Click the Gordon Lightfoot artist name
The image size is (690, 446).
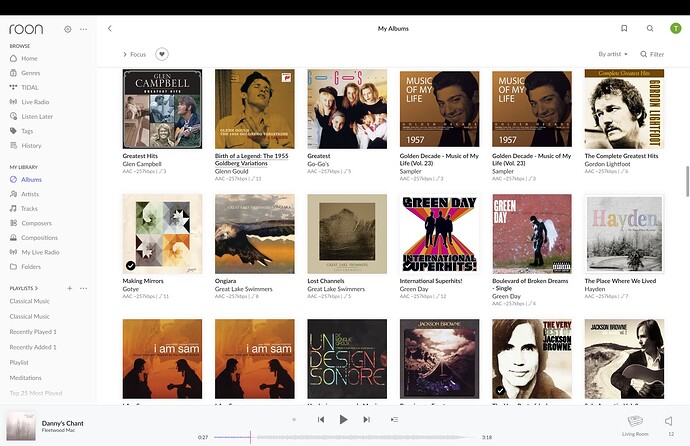[x=607, y=164]
